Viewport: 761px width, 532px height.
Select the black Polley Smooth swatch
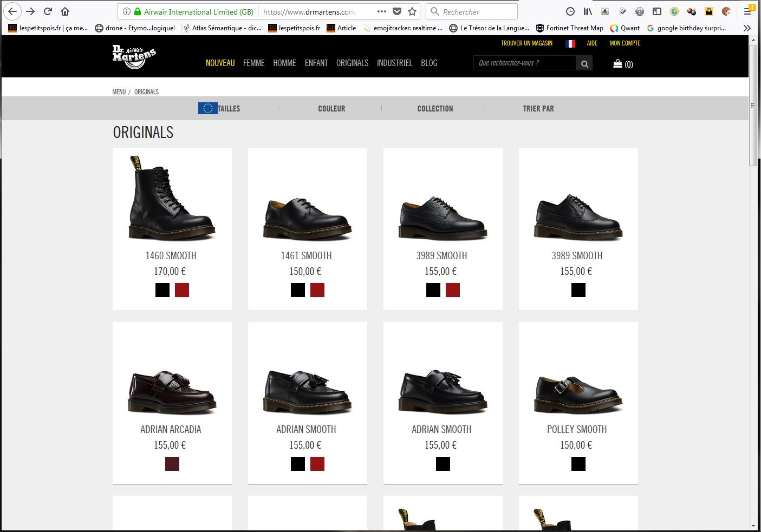pos(578,464)
